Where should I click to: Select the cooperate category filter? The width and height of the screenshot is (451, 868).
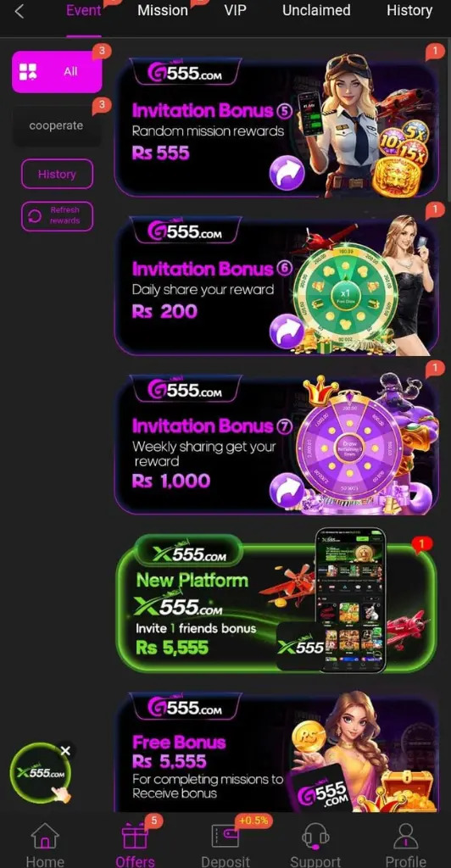point(57,125)
